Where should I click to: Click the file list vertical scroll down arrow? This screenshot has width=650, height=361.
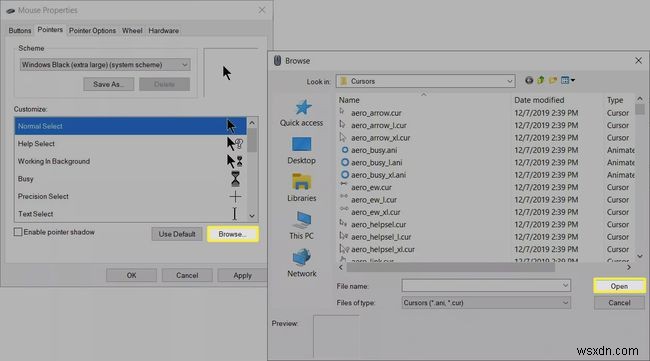[x=640, y=256]
